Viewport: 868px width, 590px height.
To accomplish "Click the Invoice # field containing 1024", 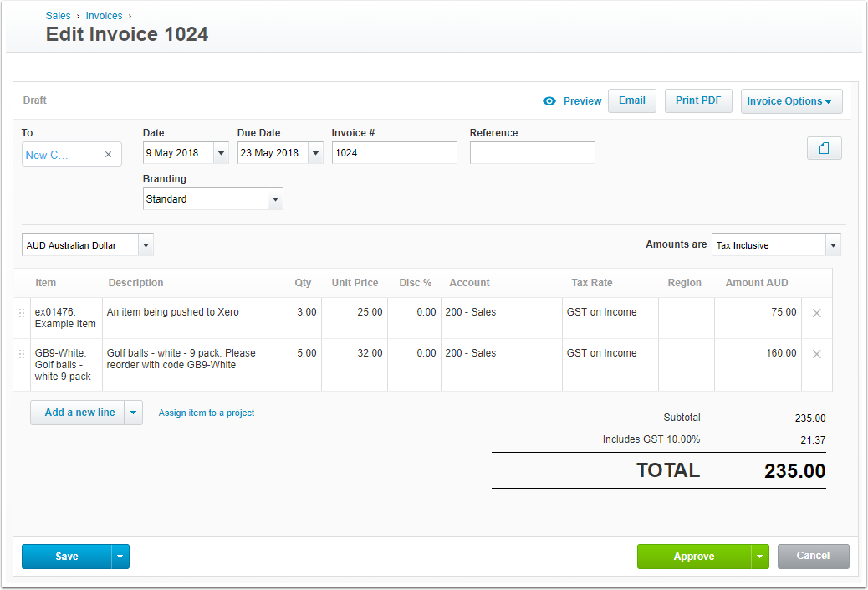I will click(395, 153).
